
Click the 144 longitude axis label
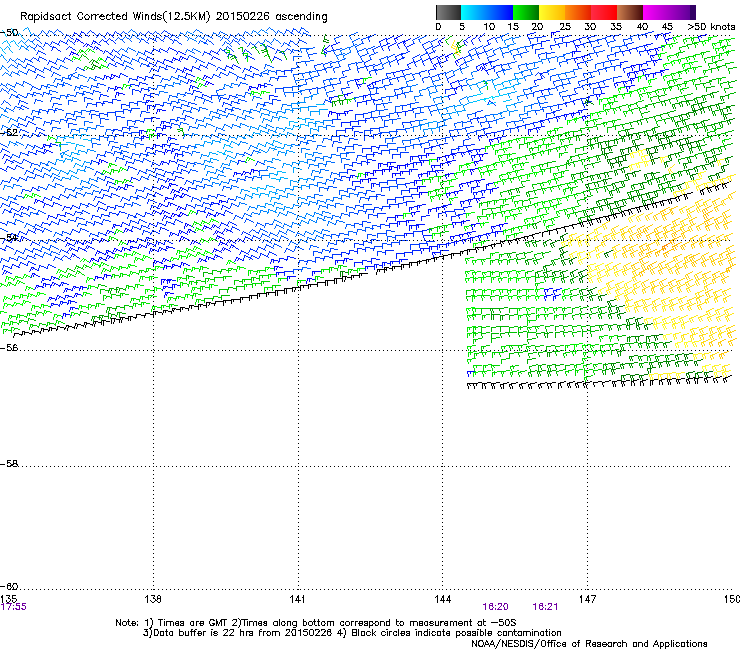(x=443, y=599)
